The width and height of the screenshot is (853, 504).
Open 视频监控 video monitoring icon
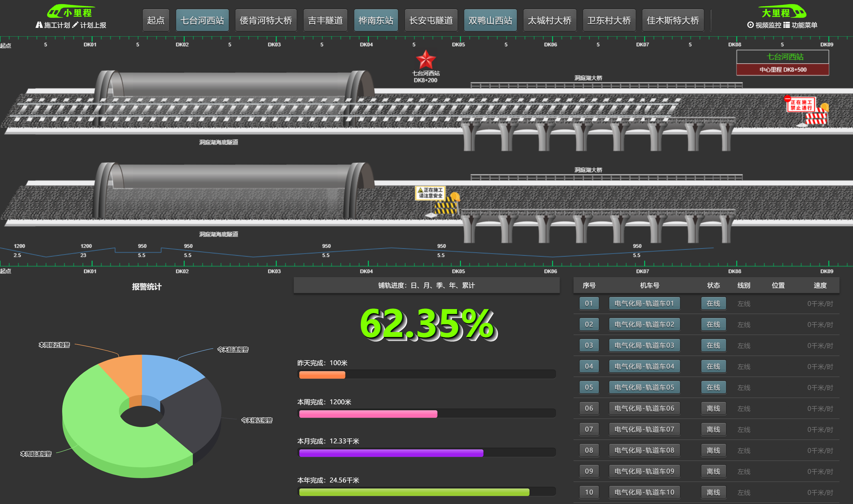click(x=750, y=25)
